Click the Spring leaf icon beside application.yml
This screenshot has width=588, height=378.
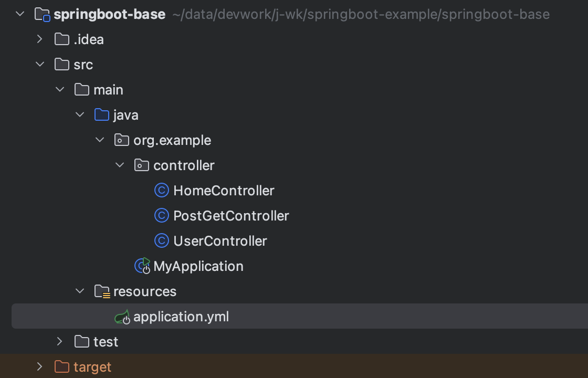pyautogui.click(x=123, y=317)
